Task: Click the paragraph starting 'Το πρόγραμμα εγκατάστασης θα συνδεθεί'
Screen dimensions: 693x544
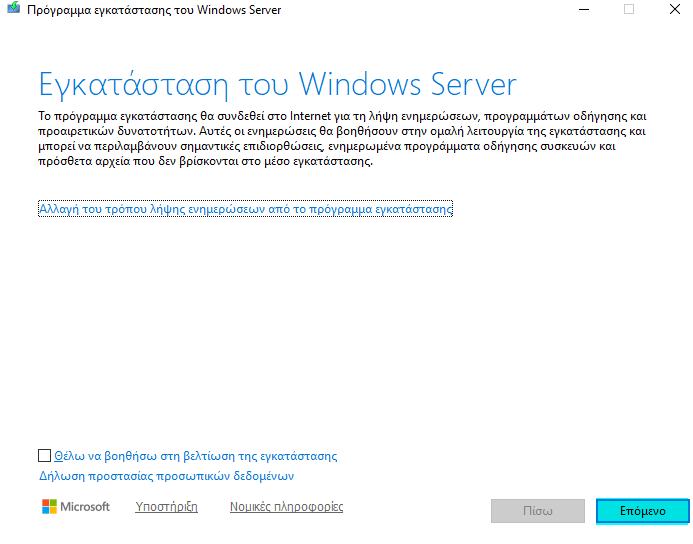Action: coord(342,138)
